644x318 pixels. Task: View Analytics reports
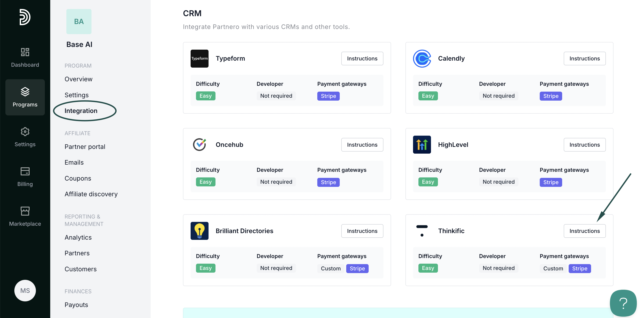coord(78,237)
